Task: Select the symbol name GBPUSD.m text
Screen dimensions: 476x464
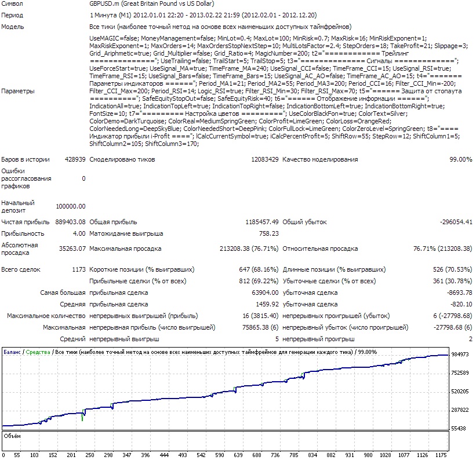Action: [104, 4]
